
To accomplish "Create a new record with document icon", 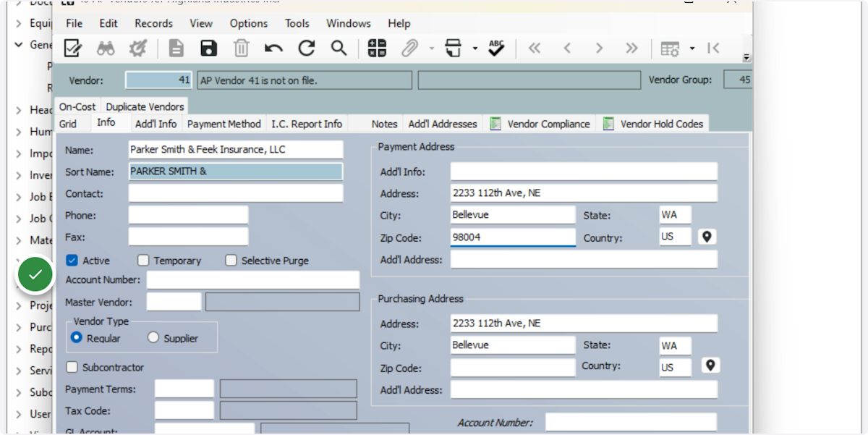I will click(x=176, y=48).
